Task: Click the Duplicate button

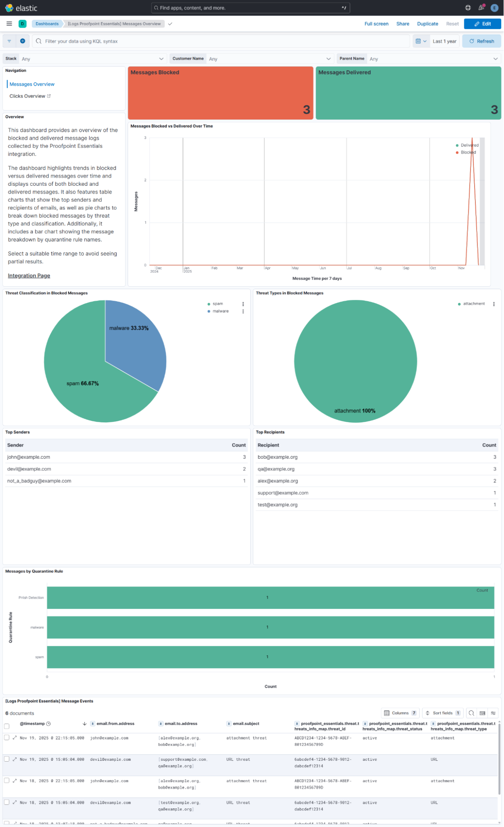Action: click(427, 24)
